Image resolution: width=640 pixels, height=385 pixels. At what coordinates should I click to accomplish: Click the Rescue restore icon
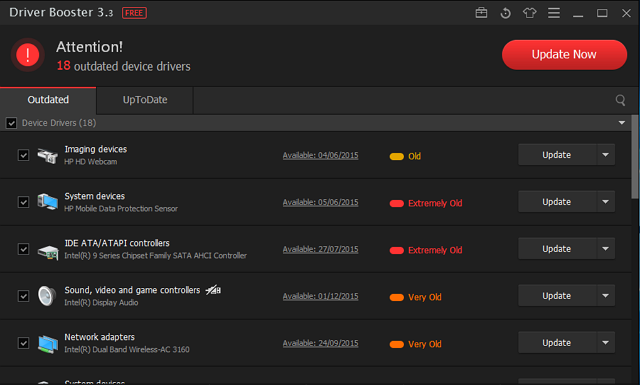pyautogui.click(x=505, y=13)
